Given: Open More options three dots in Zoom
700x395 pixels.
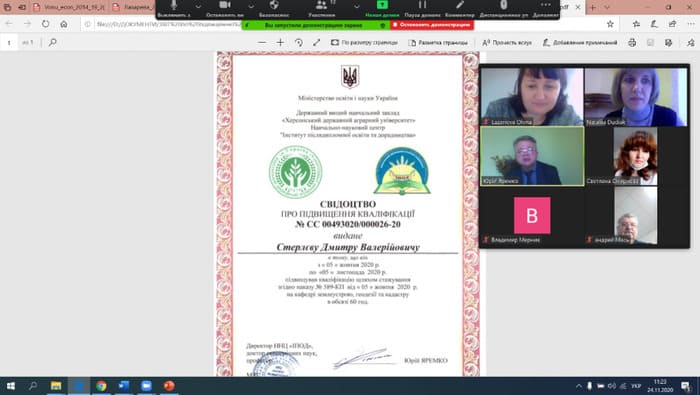Looking at the screenshot, I should (546, 8).
